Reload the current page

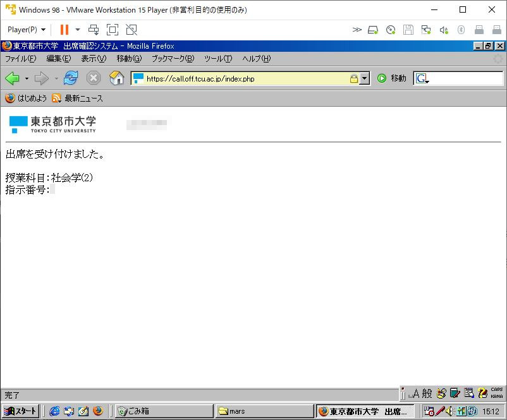(x=71, y=78)
